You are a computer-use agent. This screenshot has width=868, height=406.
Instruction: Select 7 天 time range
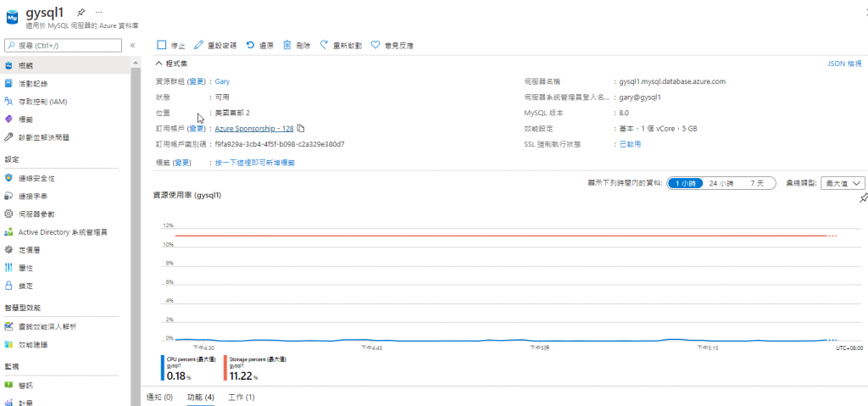coord(757,183)
